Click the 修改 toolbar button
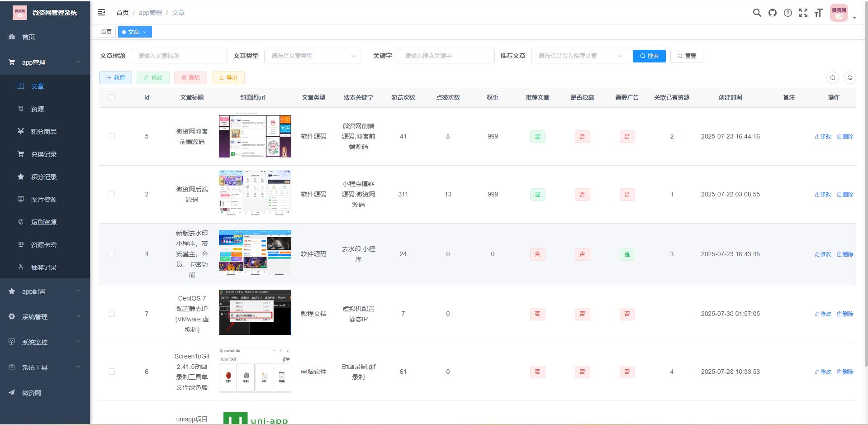This screenshot has width=868, height=425. click(153, 78)
